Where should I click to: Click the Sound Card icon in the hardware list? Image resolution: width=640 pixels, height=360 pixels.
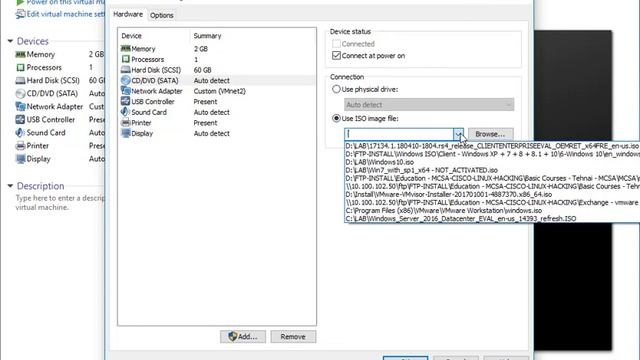click(125, 112)
